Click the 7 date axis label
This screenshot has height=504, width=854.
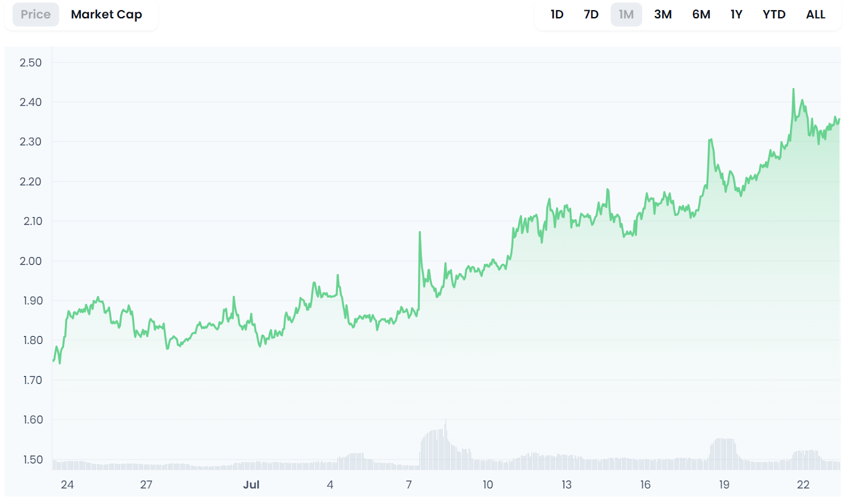tap(409, 484)
